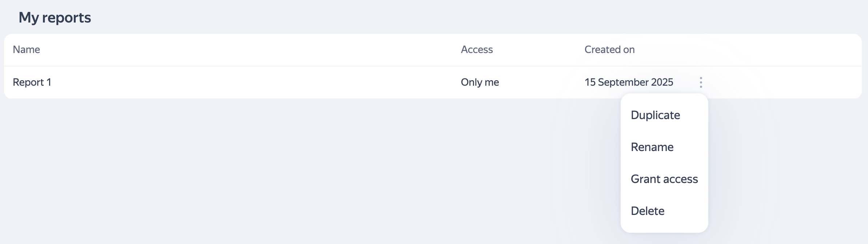The width and height of the screenshot is (868, 244).
Task: Choose Delete from the report menu
Action: [648, 211]
